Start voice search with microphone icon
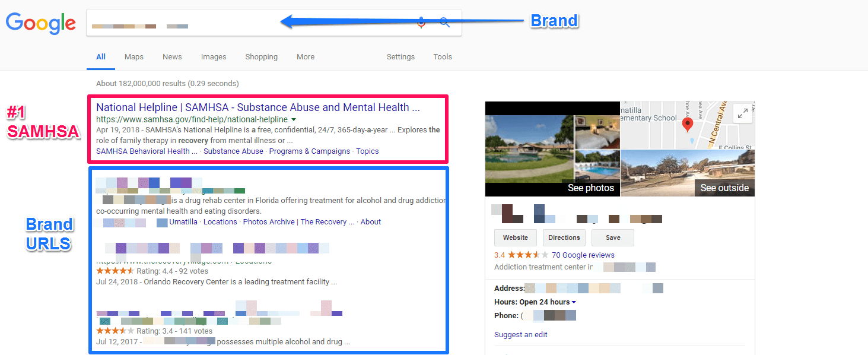Screen dimensions: 868x355 [421, 23]
